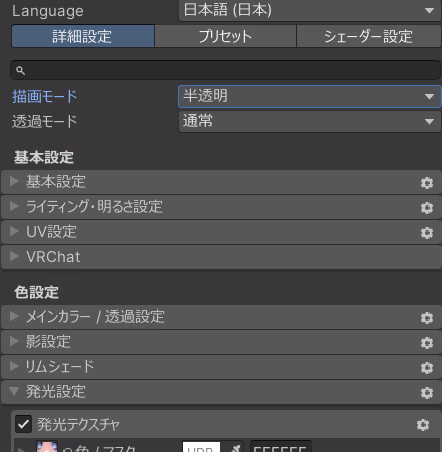Disable the 発光テクスチャ checkbox
The image size is (442, 452).
pyautogui.click(x=23, y=424)
